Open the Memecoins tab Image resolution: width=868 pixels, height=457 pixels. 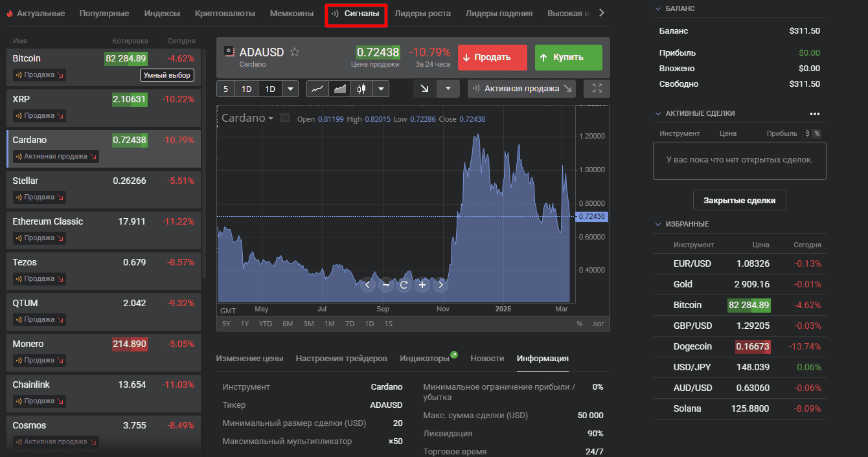click(x=291, y=13)
